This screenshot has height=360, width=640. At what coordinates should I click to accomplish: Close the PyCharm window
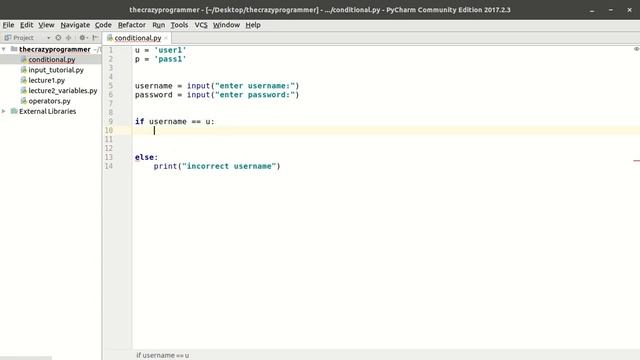pos(629,10)
